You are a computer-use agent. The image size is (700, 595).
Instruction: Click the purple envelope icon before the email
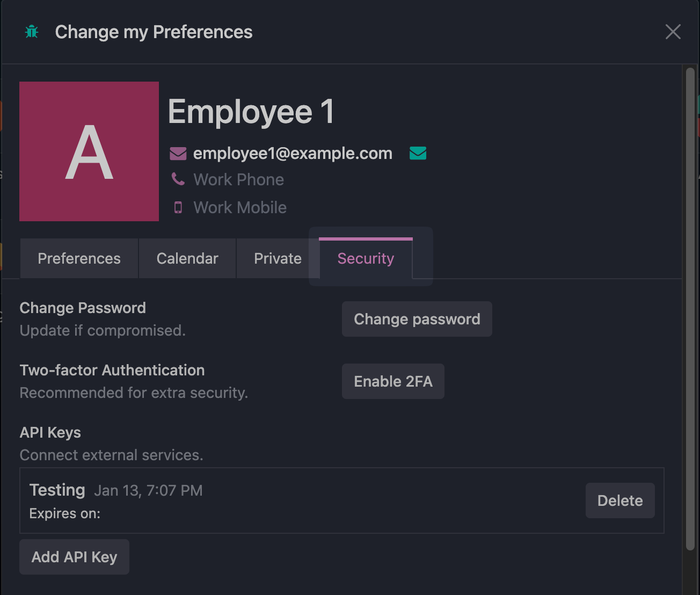tap(178, 154)
